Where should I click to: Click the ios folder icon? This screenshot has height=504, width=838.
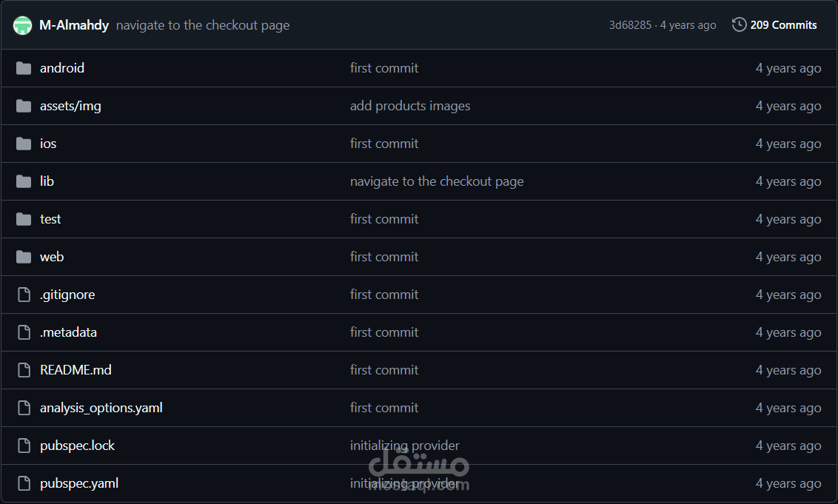[x=23, y=143]
